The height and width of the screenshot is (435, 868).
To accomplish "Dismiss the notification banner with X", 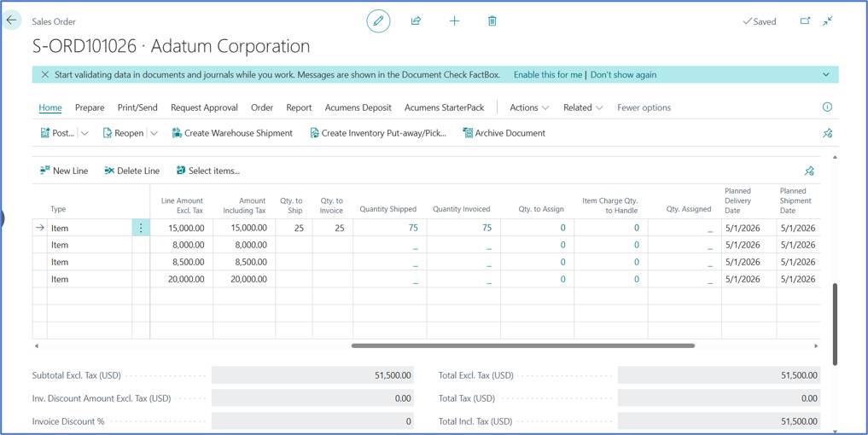I will pyautogui.click(x=45, y=74).
